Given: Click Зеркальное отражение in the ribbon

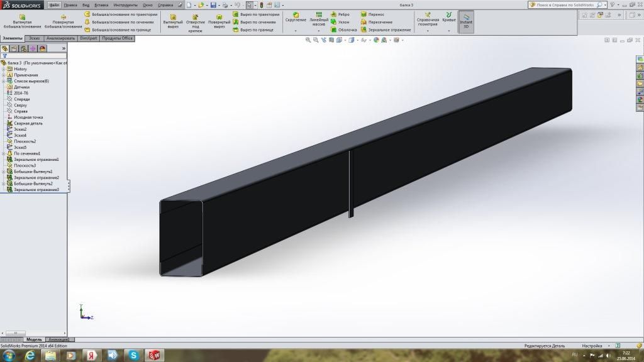Looking at the screenshot, I should [x=386, y=30].
